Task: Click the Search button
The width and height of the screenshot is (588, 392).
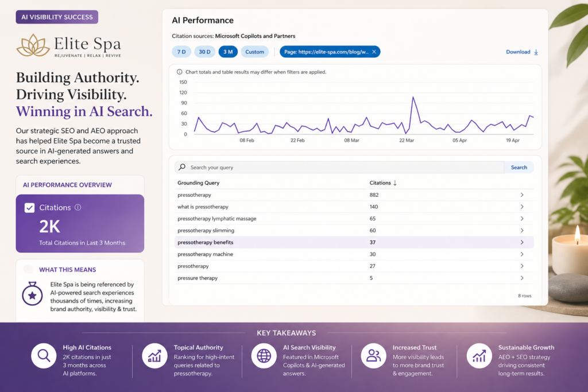Action: [x=519, y=167]
